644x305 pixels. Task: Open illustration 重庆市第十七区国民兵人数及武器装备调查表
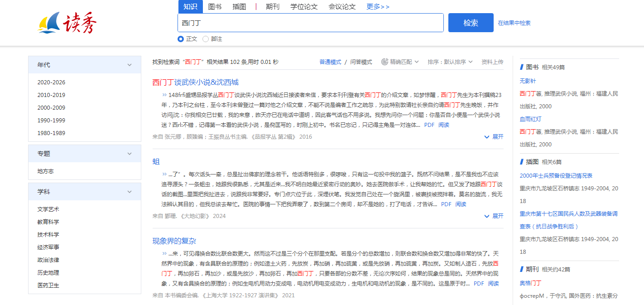click(x=568, y=220)
